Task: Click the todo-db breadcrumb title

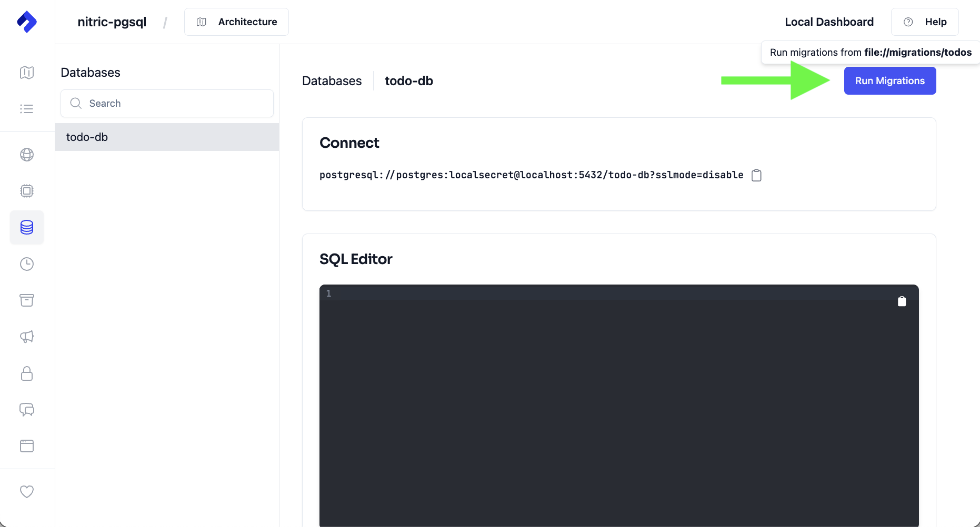Action: pos(409,81)
